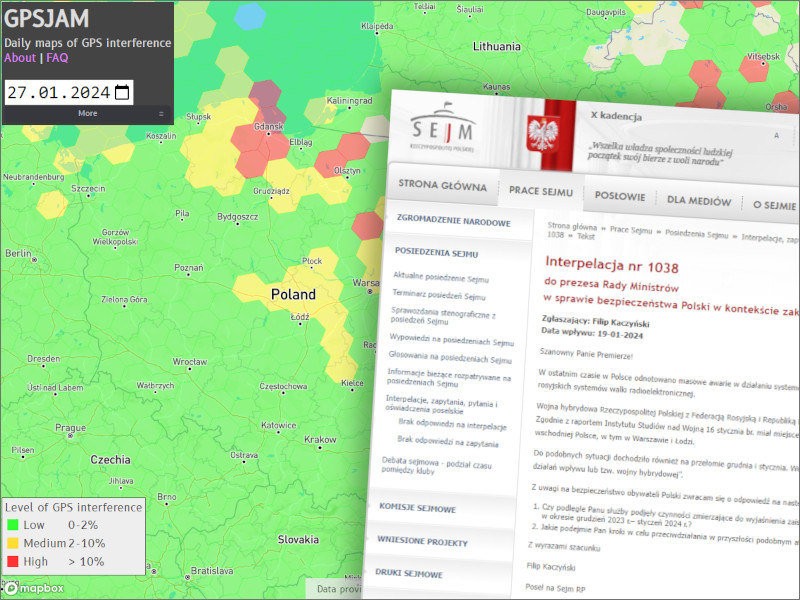This screenshot has height=600, width=800.
Task: Click the Gdańsk label on map
Action: coord(268,127)
